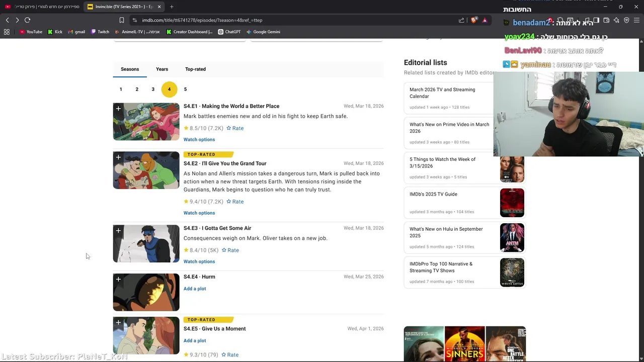This screenshot has height=362, width=644.
Task: Open What's New on Prime Video in March list
Action: pos(449,128)
